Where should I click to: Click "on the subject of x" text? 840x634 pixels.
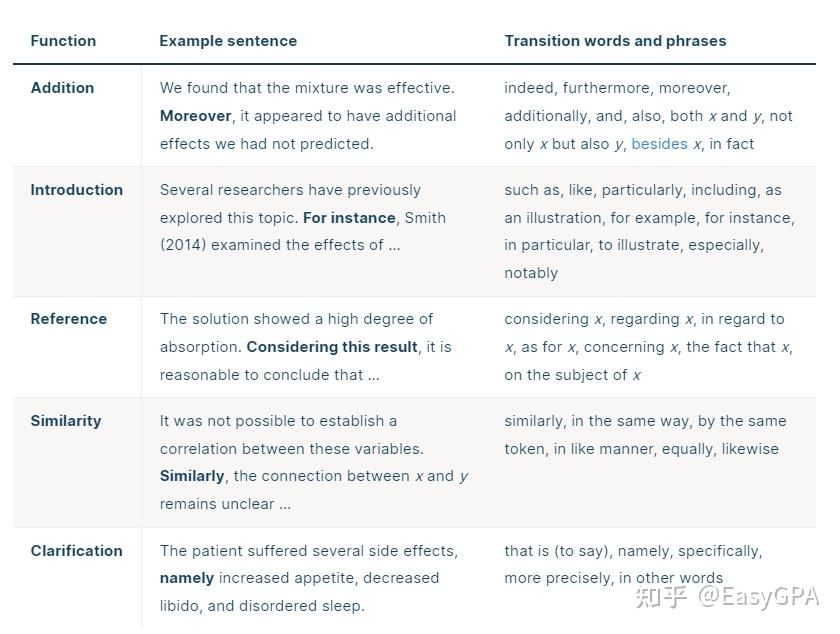click(x=572, y=375)
